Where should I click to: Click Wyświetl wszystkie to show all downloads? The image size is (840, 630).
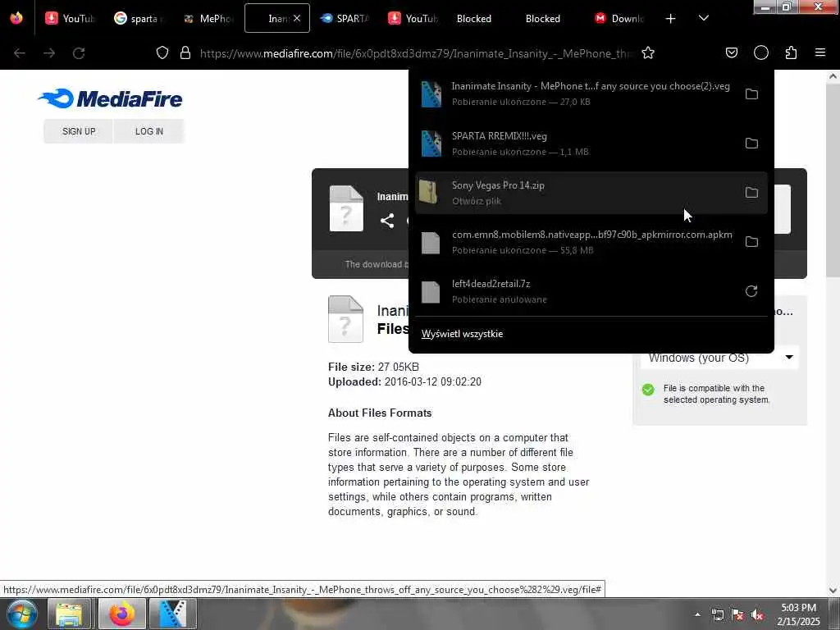(462, 334)
